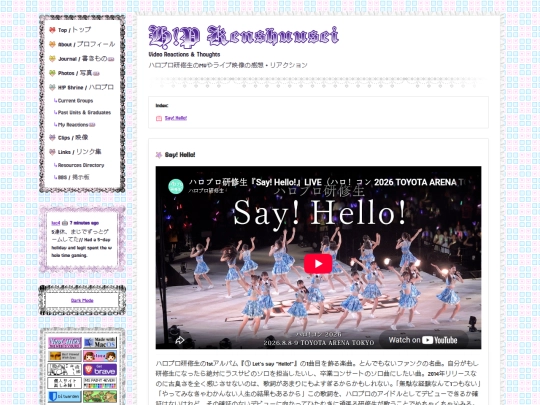Click the Made with MacOS badge
The width and height of the screenshot is (540, 405).
[x=100, y=343]
